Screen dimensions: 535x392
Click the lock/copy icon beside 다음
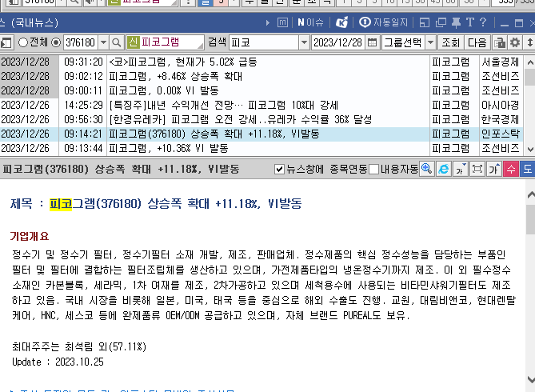[500, 42]
